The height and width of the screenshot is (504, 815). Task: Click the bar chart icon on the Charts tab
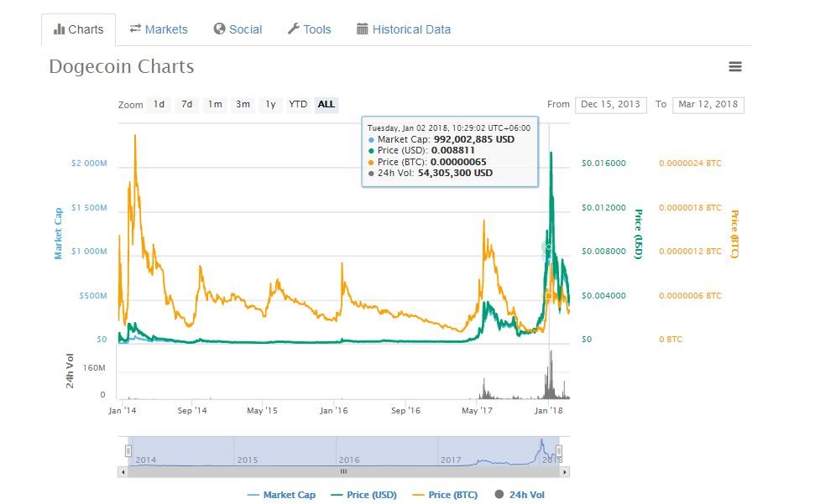[60, 29]
